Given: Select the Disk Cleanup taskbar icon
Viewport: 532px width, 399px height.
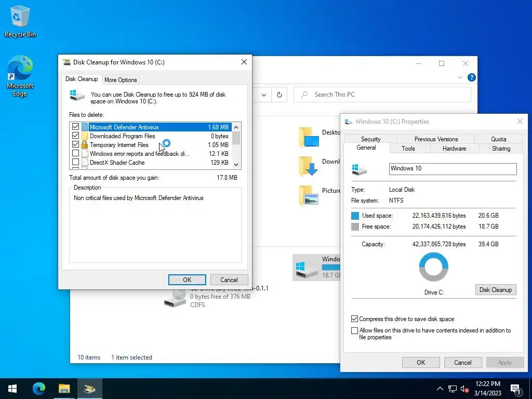Looking at the screenshot, I should click(x=89, y=389).
